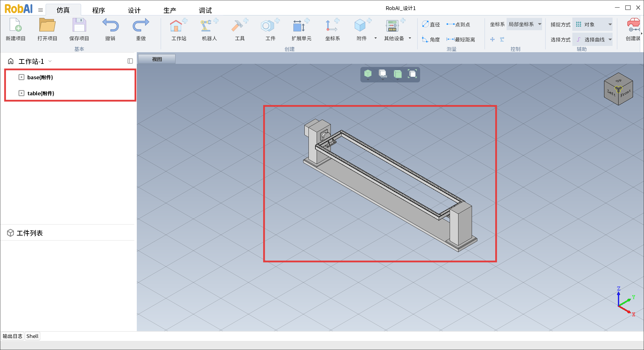644x350 pixels.
Task: Open the 其他设备 dropdown arrow
Action: [410, 38]
